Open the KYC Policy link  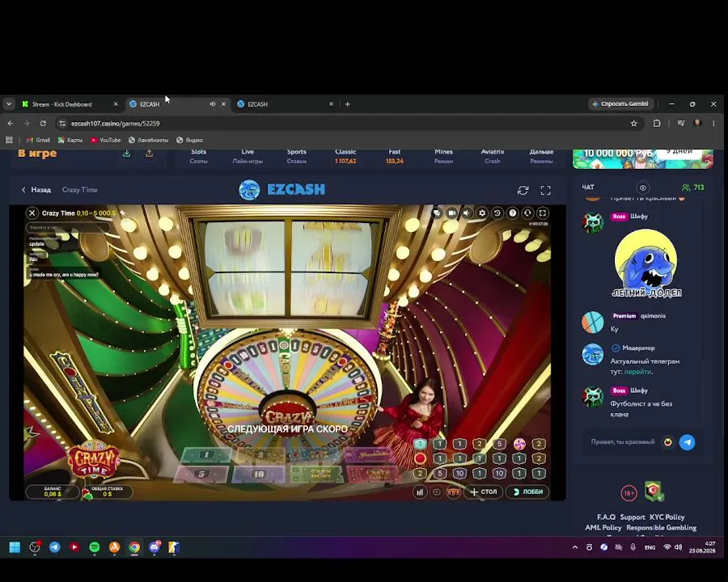(x=667, y=517)
